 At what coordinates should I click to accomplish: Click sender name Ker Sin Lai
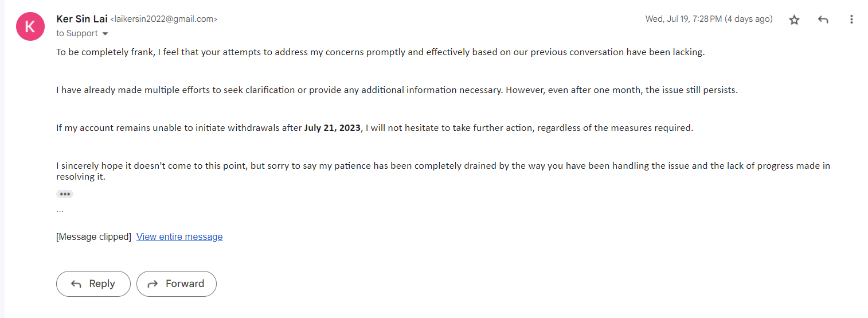tap(81, 19)
